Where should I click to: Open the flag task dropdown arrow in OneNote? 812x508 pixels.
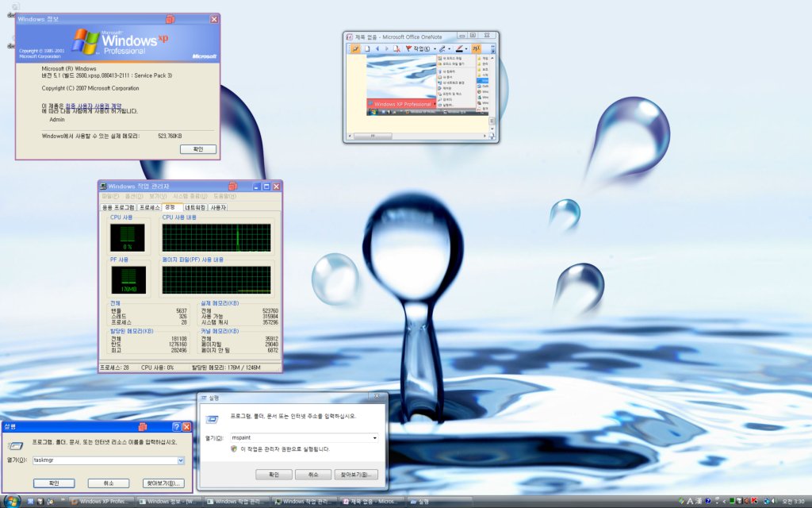pyautogui.click(x=435, y=49)
